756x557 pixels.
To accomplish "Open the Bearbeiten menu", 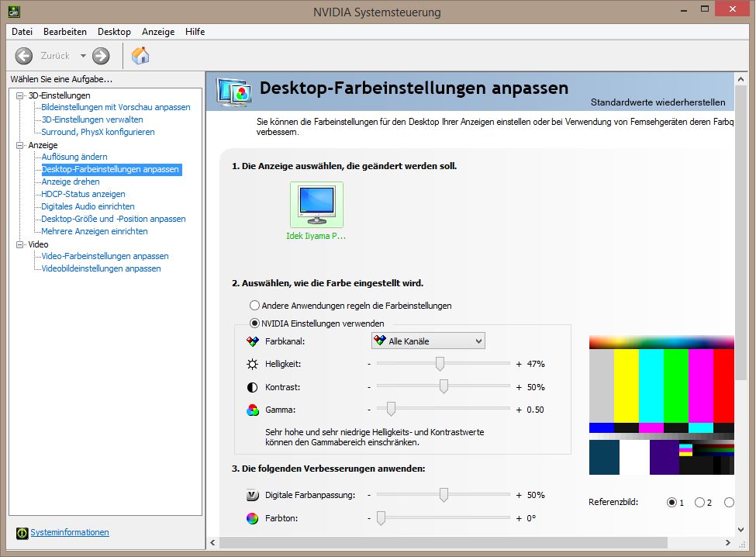I will (x=65, y=32).
